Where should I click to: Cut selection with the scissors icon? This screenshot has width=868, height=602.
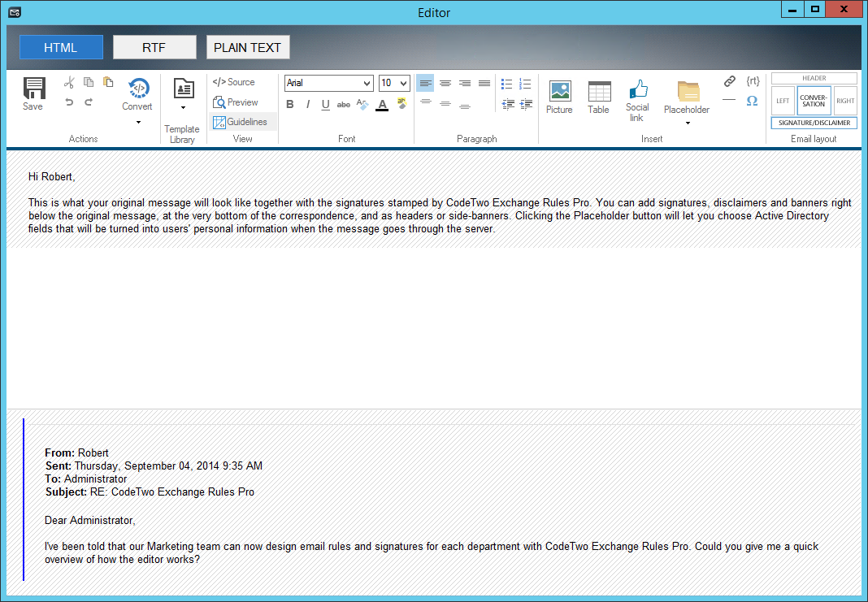point(69,82)
